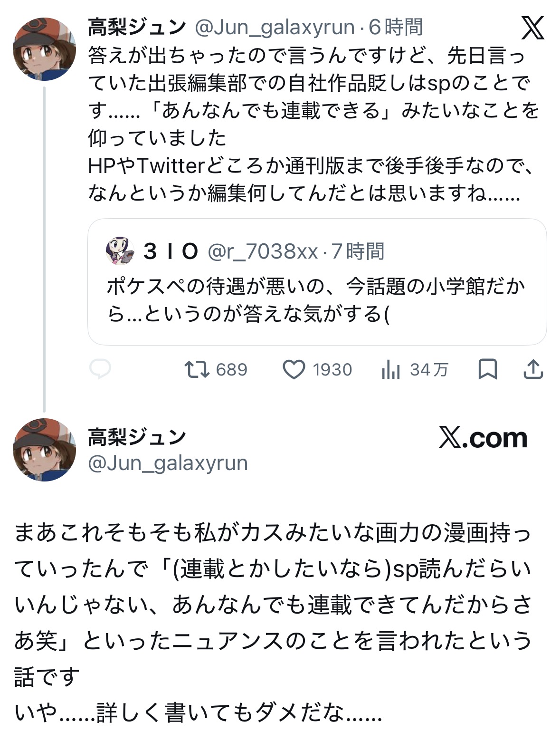Screen dimensions: 560x741
Task: Open the quoted tweet about ポケスペの待遇
Action: click(x=316, y=300)
